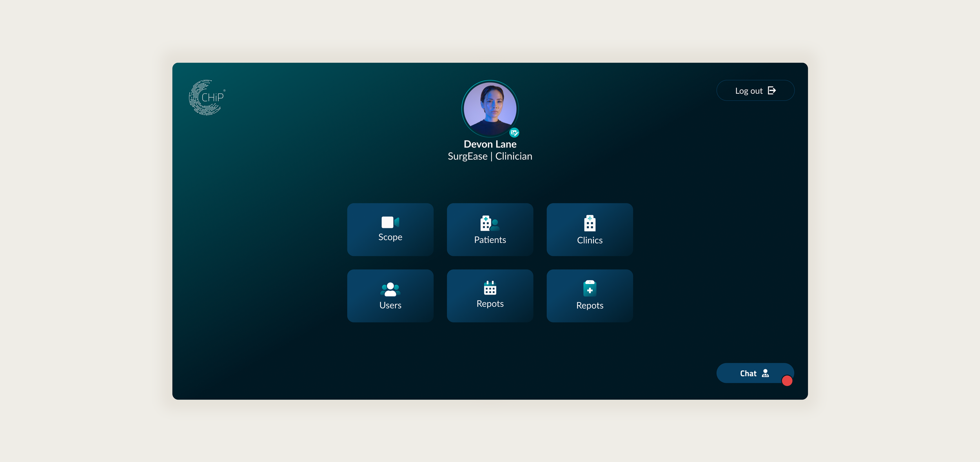Image resolution: width=980 pixels, height=462 pixels.
Task: Click the CHiP logo
Action: [207, 97]
